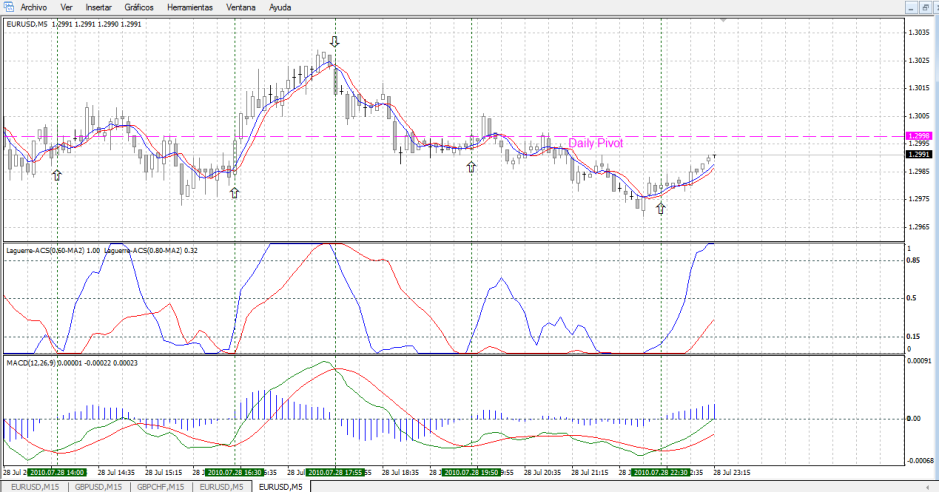Click the 1.2975 price scale value
939x492 pixels.
[x=919, y=199]
